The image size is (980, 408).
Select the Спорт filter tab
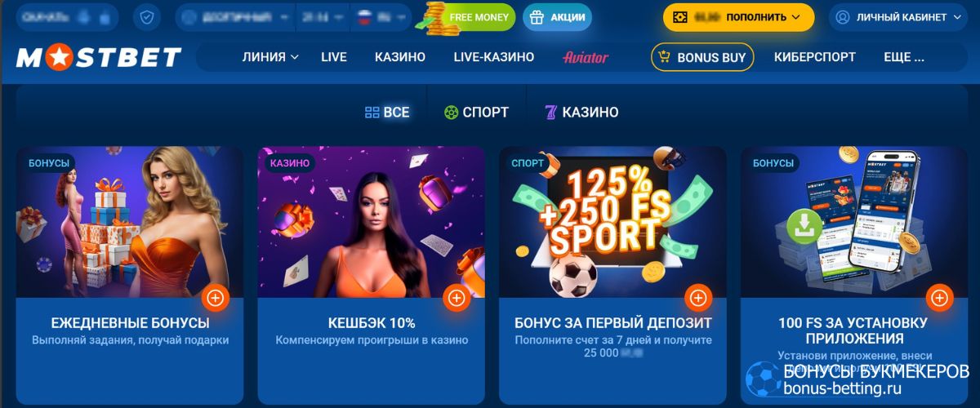pos(476,113)
